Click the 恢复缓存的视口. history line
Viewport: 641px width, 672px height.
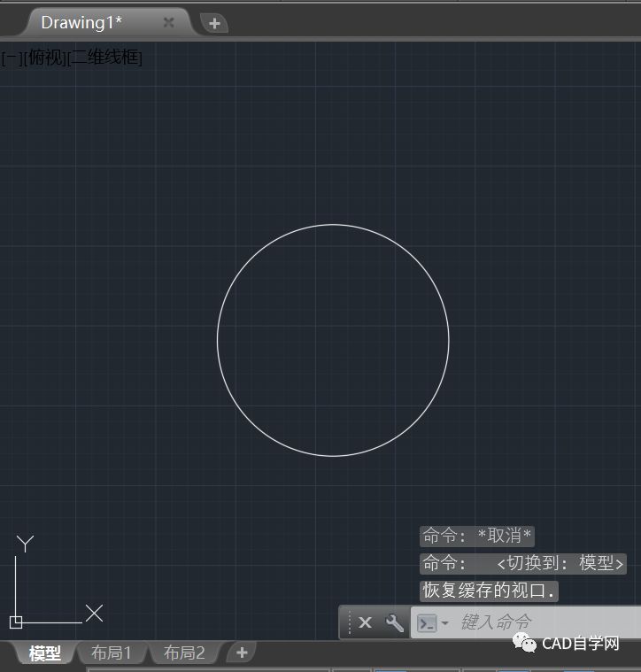click(x=489, y=591)
